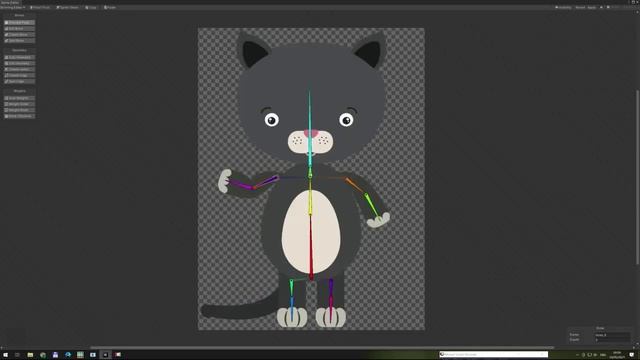Select the Split Bone tool
The height and width of the screenshot is (360, 640).
(19, 40)
